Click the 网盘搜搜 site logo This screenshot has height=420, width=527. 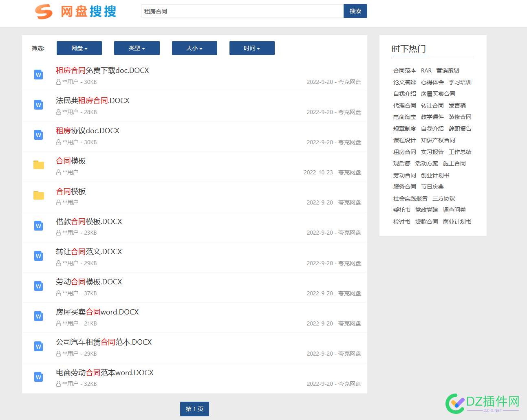point(76,11)
